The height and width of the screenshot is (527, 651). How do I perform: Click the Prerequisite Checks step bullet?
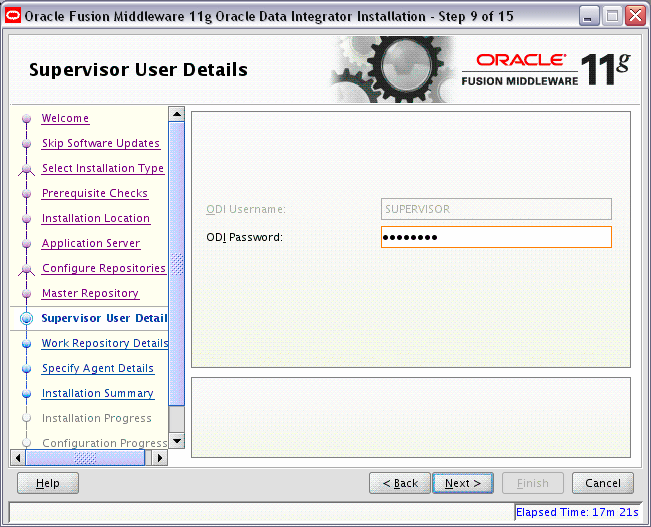click(27, 194)
